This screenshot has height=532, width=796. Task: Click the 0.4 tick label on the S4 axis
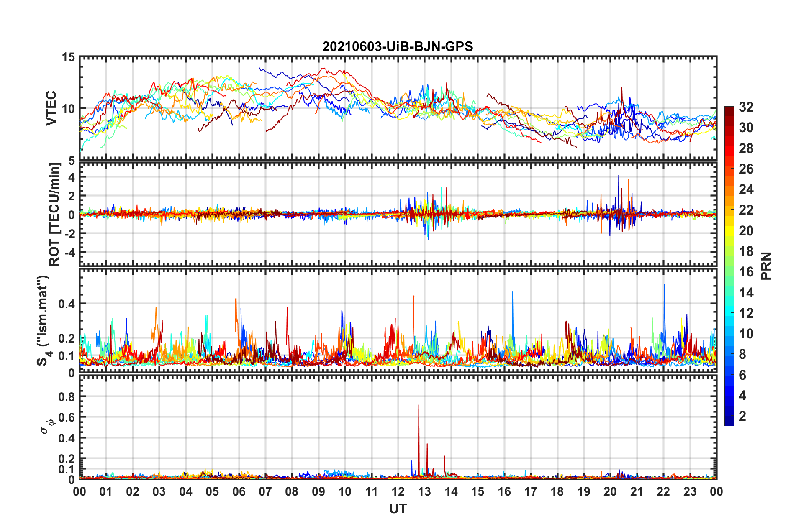click(67, 304)
